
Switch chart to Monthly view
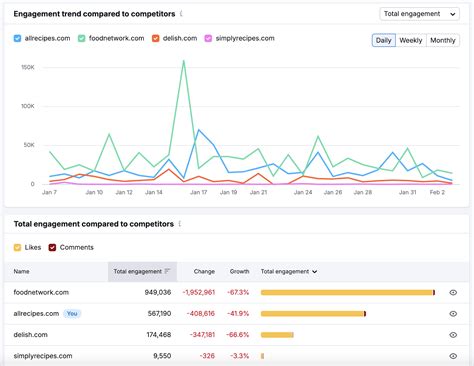[x=443, y=40]
